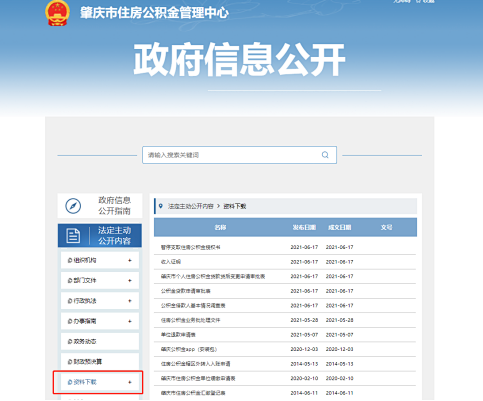Expand the 部门文件 plus sign
Screen dimensions: 483x401
[x=130, y=281]
